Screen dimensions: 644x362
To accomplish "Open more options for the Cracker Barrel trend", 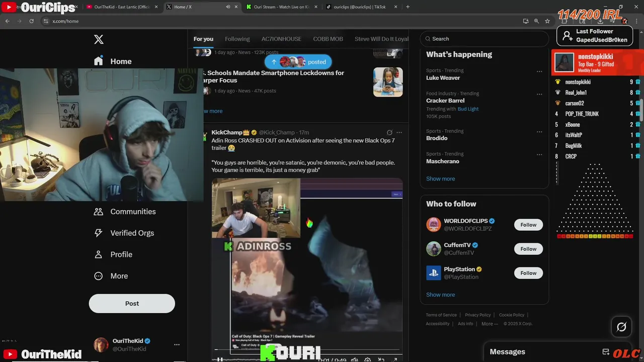I will coord(539,94).
